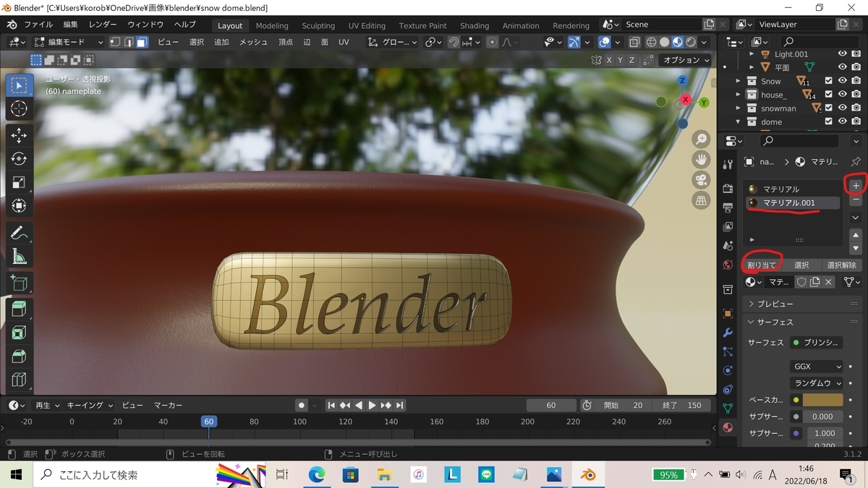Collapse the サーフェス panel

point(801,322)
